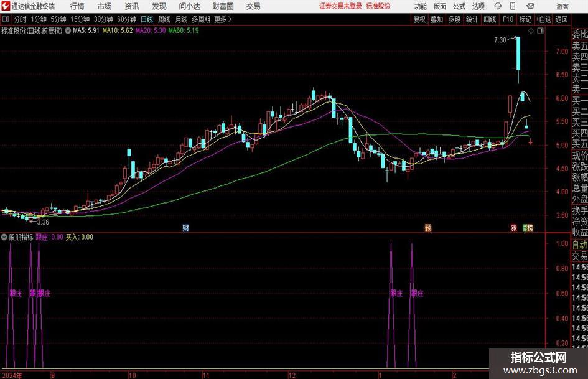588x379 pixels.
Task: Switch to 60分钟 period tab
Action: click(x=127, y=19)
